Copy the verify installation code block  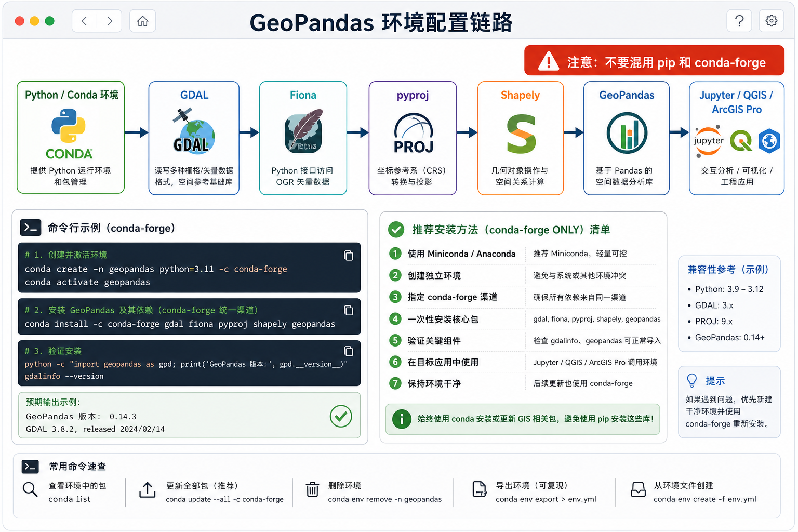coord(349,351)
